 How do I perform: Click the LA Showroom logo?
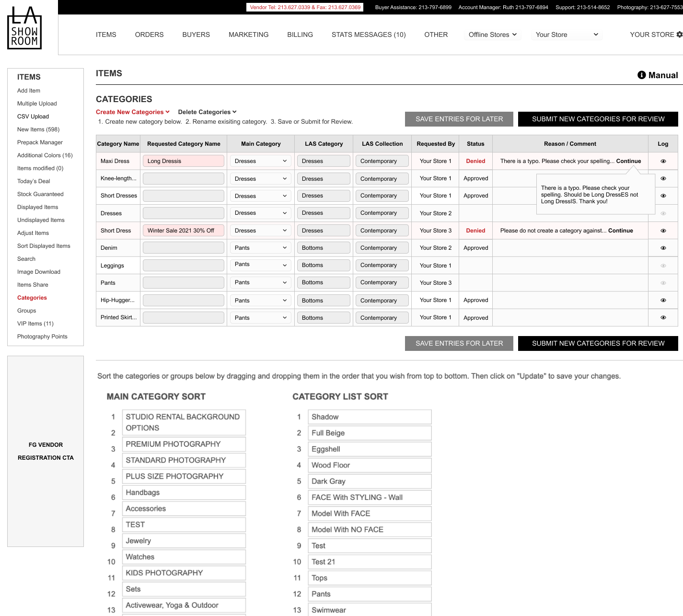point(24,28)
